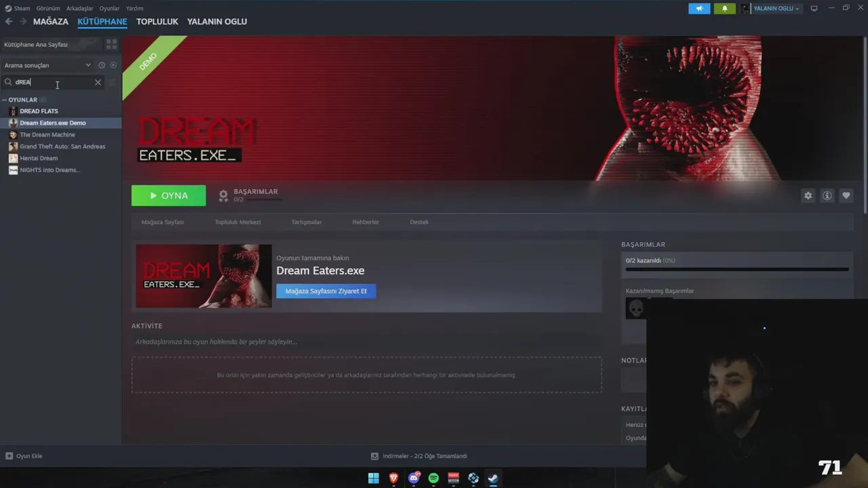The image size is (868, 488).
Task: Open the notifications bell
Action: [x=724, y=8]
